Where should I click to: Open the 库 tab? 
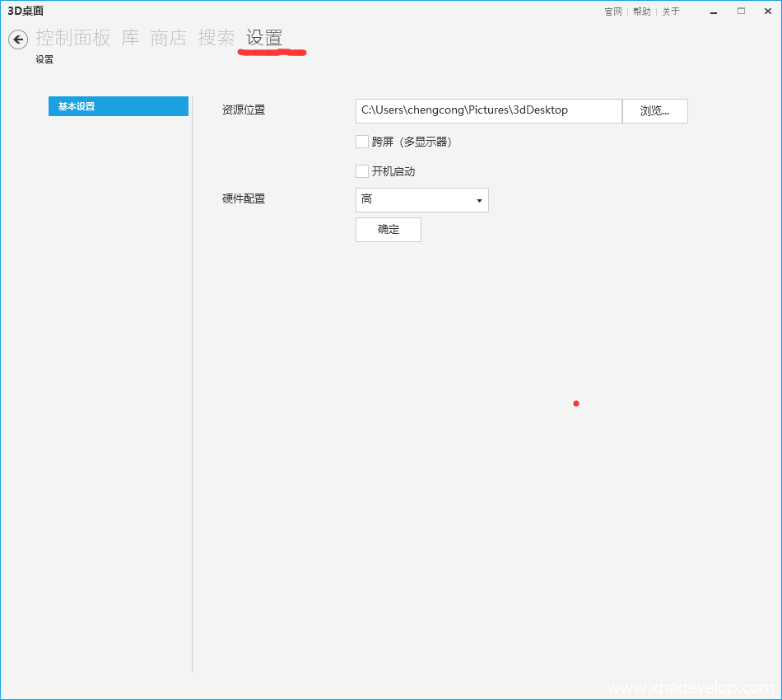[x=131, y=38]
